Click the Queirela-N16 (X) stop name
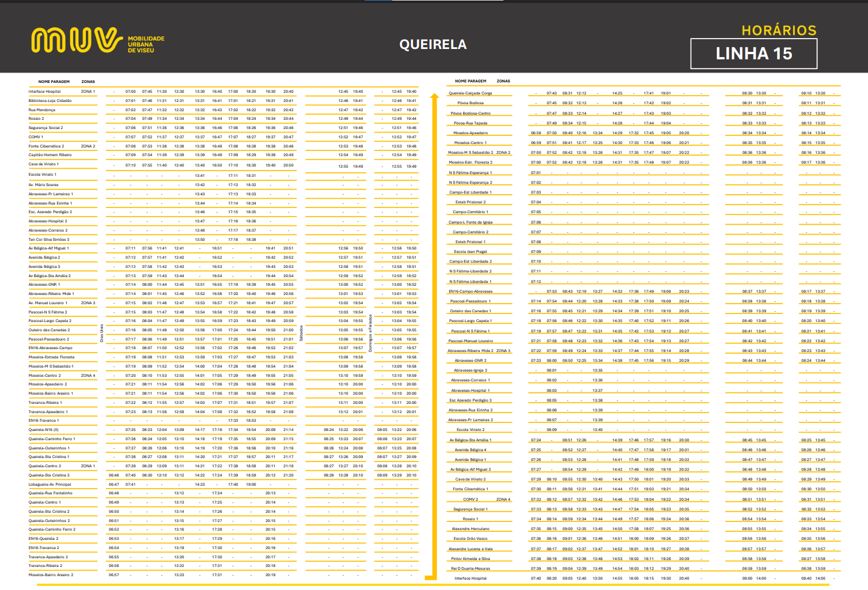The width and height of the screenshot is (868, 590). point(44,430)
